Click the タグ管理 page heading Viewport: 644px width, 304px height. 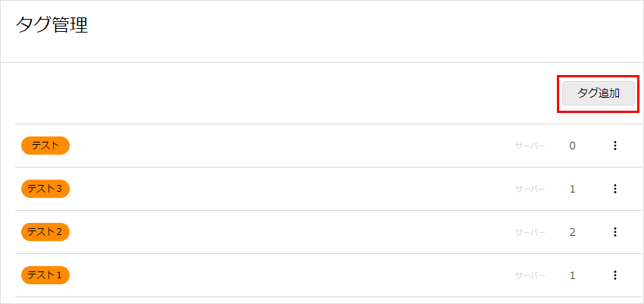[52, 26]
